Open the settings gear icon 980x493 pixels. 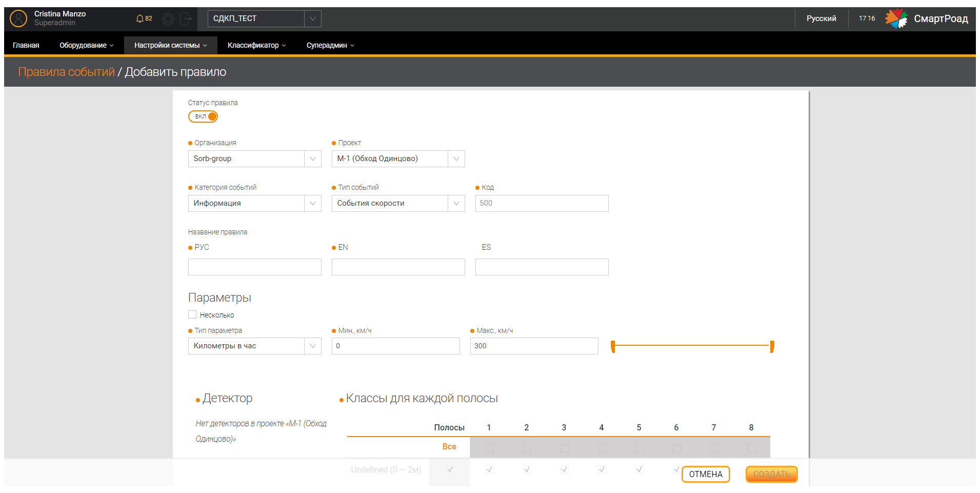pyautogui.click(x=168, y=19)
